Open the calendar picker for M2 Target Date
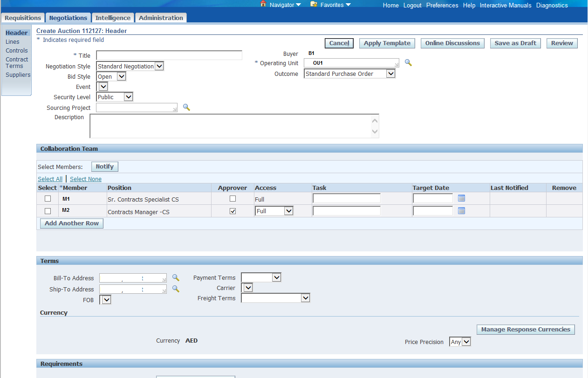588x378 pixels. click(x=461, y=210)
